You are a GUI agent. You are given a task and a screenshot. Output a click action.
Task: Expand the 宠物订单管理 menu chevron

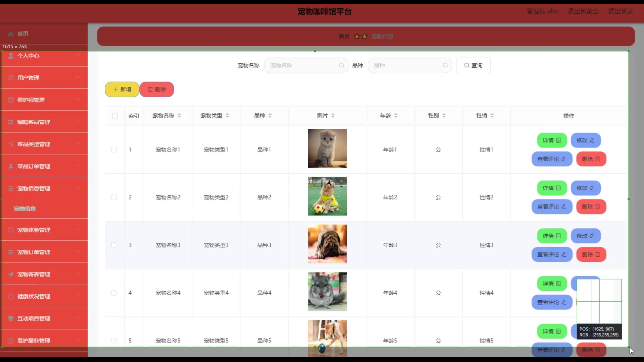77,251
